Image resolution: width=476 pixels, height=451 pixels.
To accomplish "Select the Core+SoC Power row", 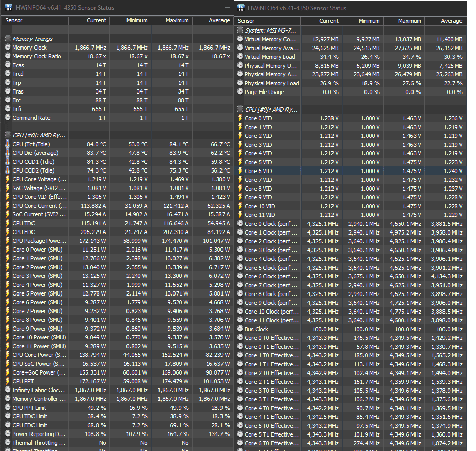I will [x=118, y=372].
